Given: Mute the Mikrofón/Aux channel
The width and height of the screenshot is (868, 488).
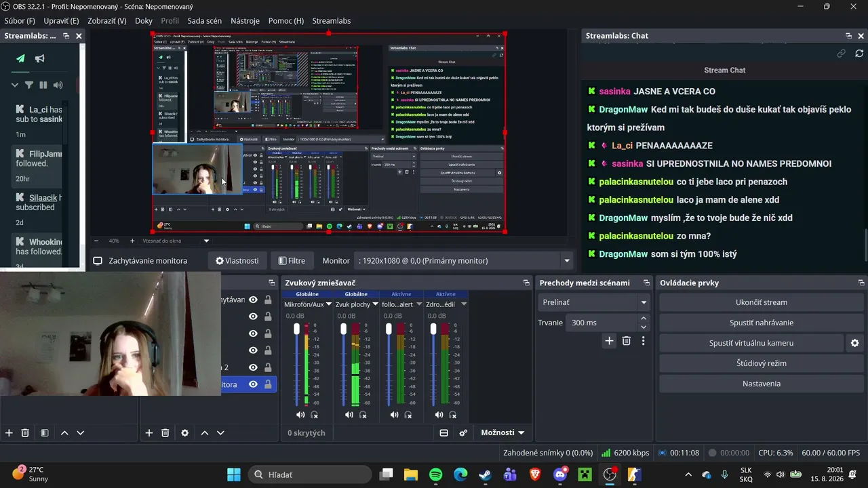Looking at the screenshot, I should pos(300,415).
